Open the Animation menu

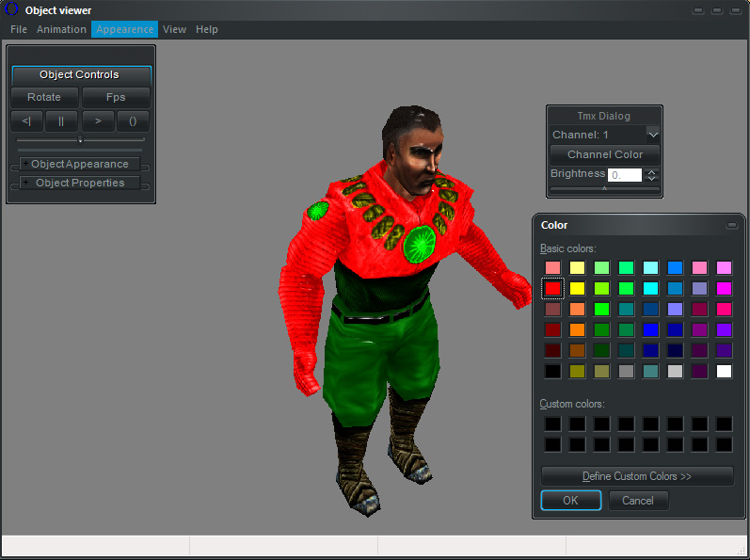61,29
